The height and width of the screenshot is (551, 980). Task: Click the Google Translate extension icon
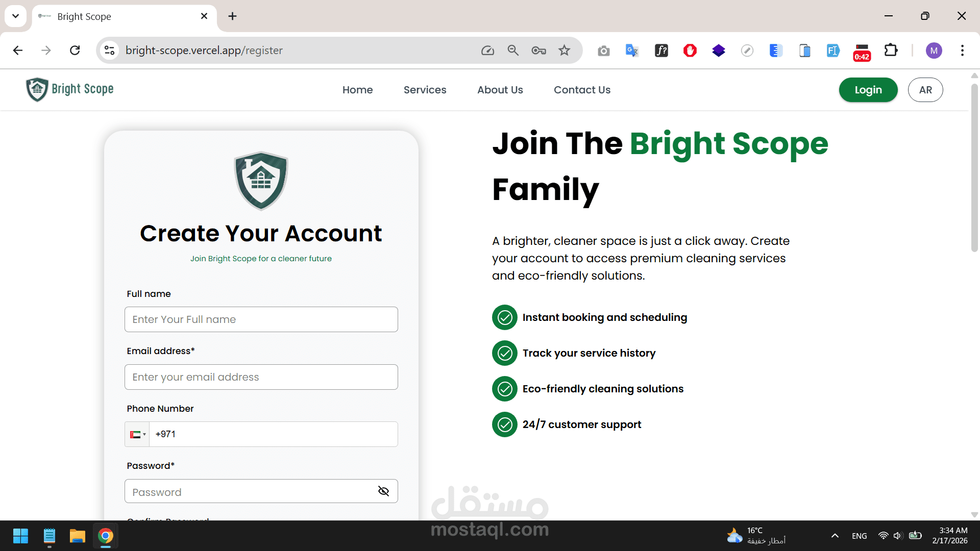click(x=632, y=51)
